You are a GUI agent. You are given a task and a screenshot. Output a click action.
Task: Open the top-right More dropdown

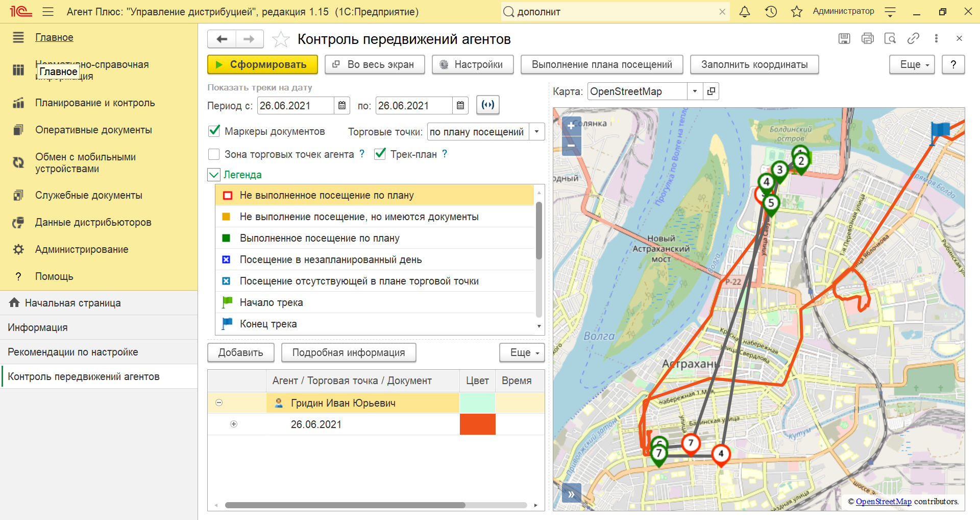[912, 64]
